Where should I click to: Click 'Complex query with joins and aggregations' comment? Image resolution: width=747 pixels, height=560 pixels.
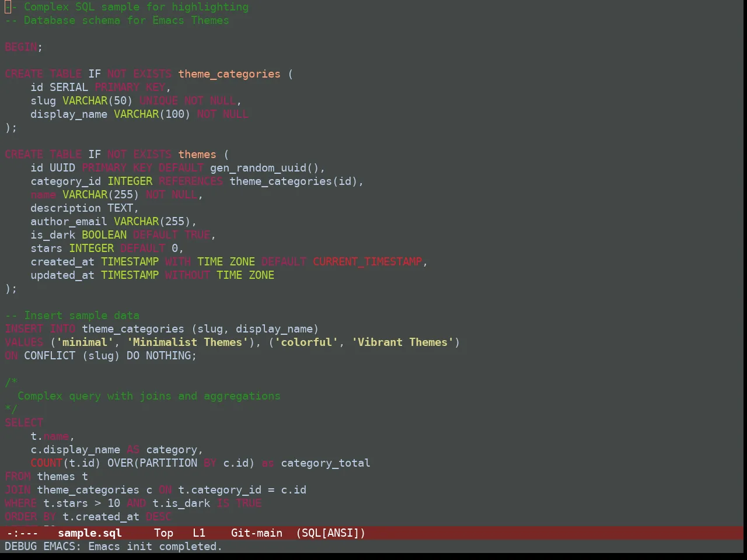149,396
